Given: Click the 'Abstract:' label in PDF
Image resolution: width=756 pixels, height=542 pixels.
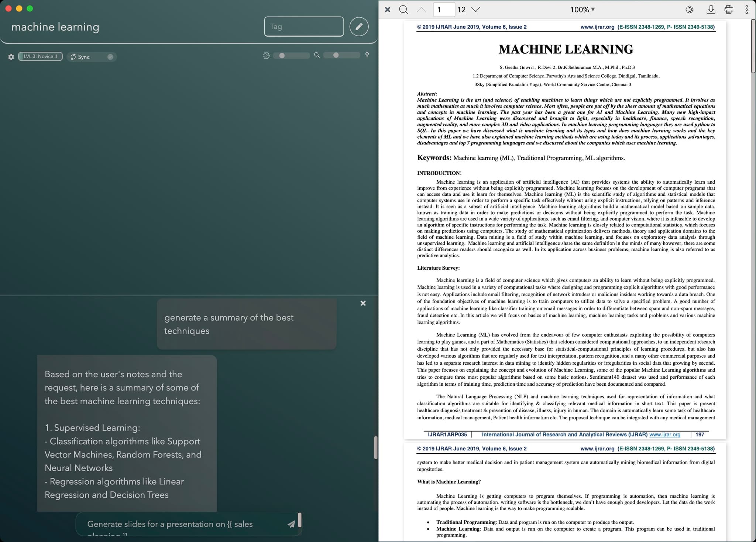Looking at the screenshot, I should click(x=427, y=94).
